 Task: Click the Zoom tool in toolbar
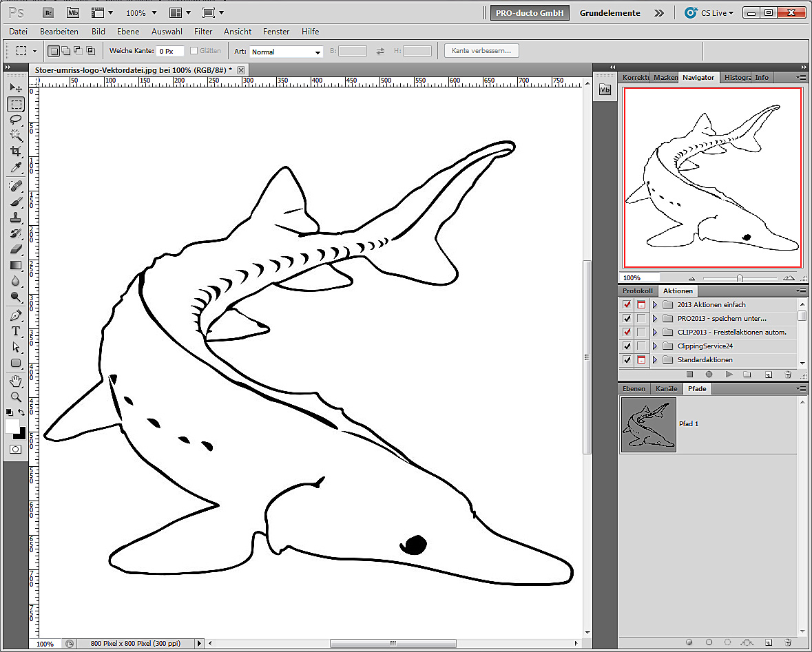point(16,397)
